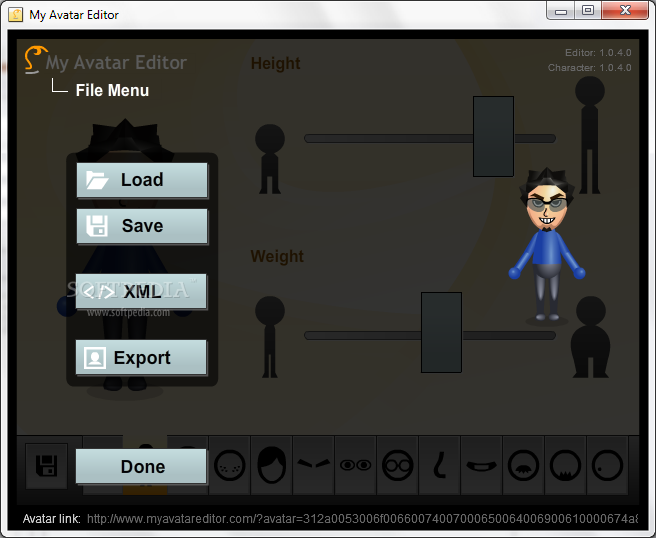The height and width of the screenshot is (538, 656).
Task: Click the Save button
Action: 142,226
